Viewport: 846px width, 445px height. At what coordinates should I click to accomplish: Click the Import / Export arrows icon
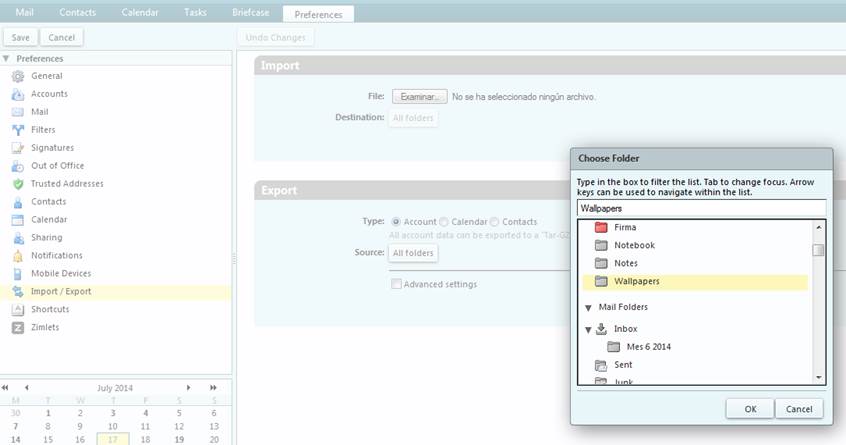point(18,292)
